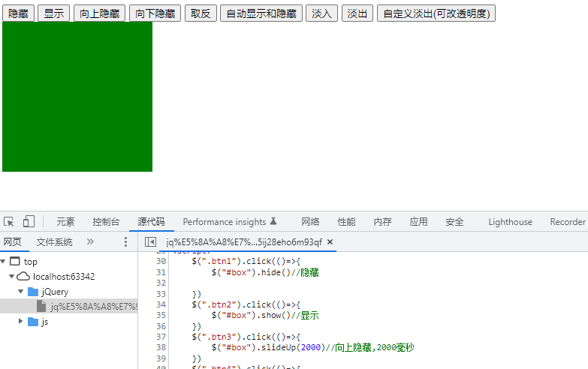Click the 隐藏 button

coord(18,13)
